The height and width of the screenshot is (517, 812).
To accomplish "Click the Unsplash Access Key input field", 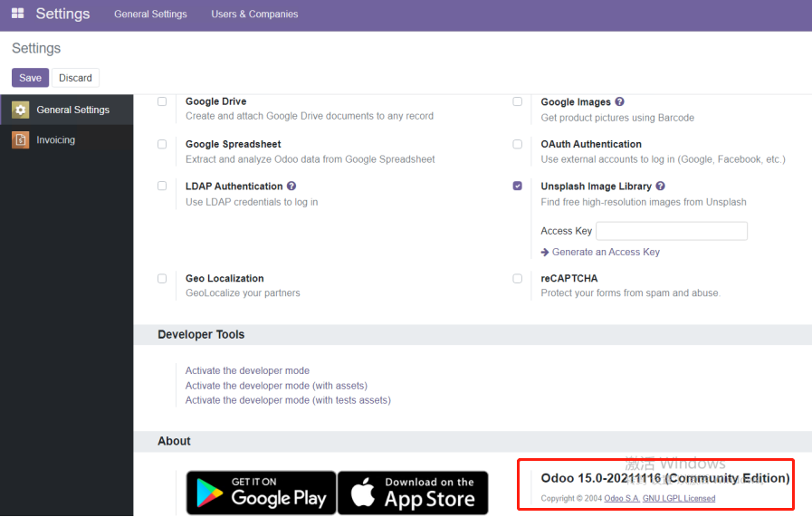I will (671, 231).
